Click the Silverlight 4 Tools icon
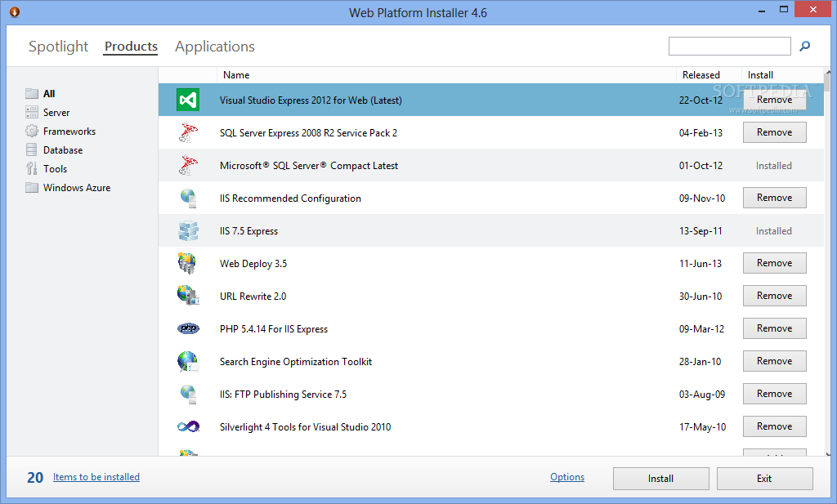This screenshot has height=504, width=837. click(188, 426)
